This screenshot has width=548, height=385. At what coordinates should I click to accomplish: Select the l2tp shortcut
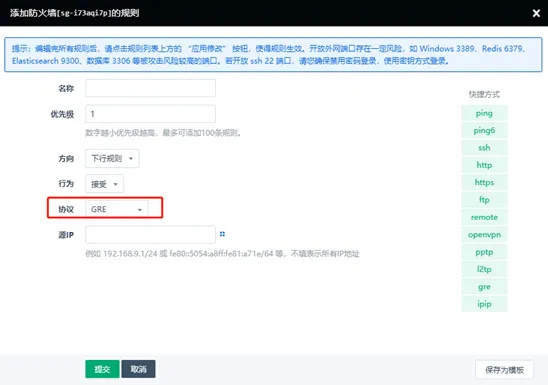(x=484, y=269)
